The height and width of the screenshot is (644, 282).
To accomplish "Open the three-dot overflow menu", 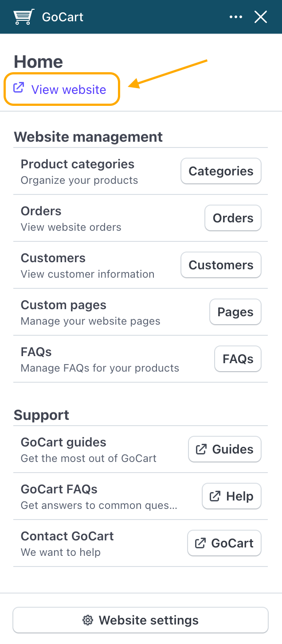I will (x=236, y=16).
